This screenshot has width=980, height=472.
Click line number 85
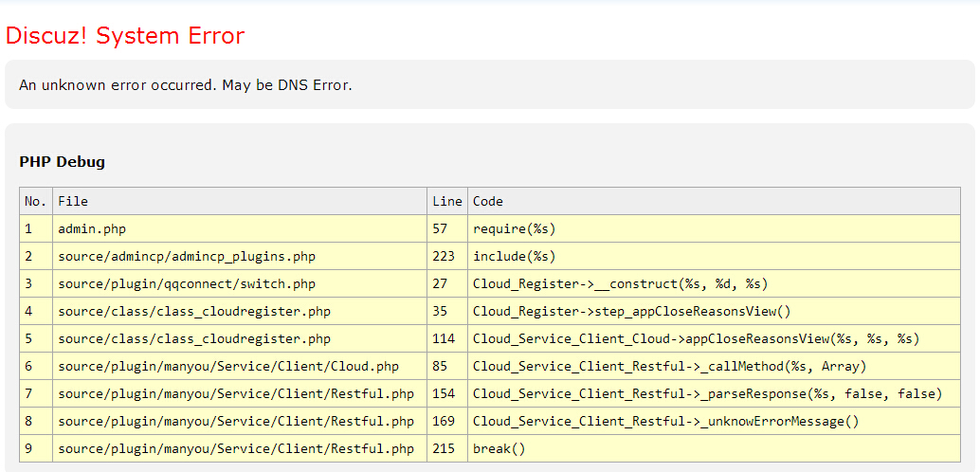point(446,367)
